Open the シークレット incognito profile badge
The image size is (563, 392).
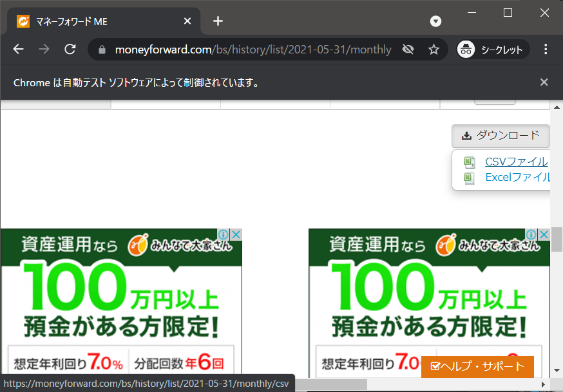tap(492, 49)
